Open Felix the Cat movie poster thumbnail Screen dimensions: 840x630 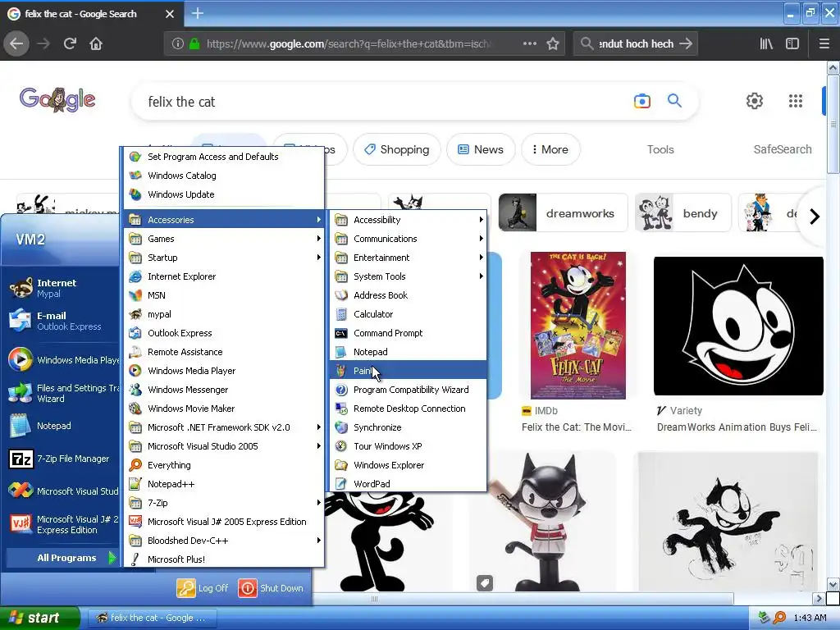click(x=577, y=325)
